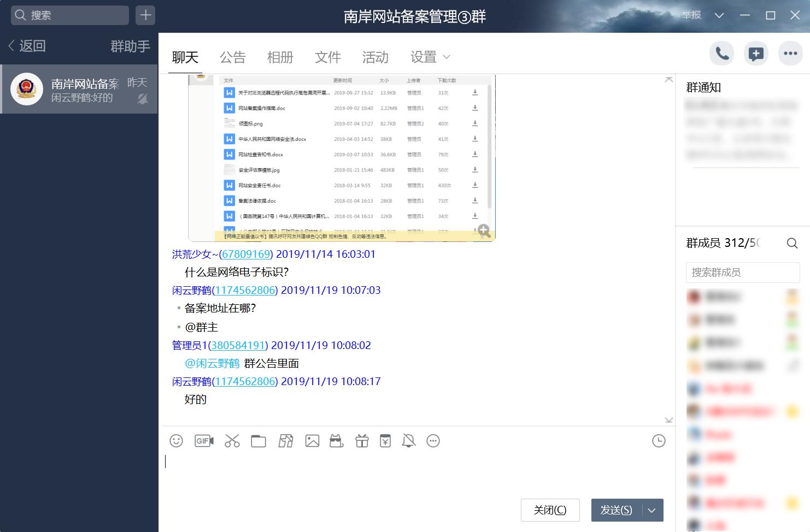Screen dimensions: 810x532
Task: Click the QQ number link 67809169
Action: pyautogui.click(x=246, y=254)
